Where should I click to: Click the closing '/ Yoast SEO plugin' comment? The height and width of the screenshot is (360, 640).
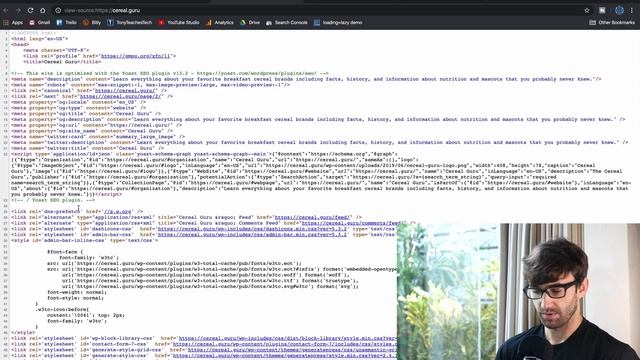(x=53, y=200)
